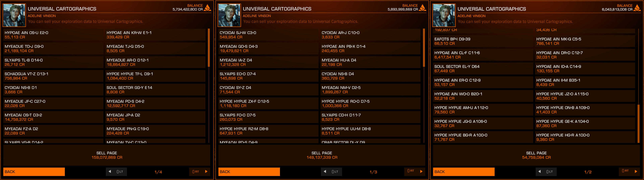Select MYEADAI OS-T D3-2 entry
Image resolution: width=644 pixels, height=180 pixels.
pyautogui.click(x=53, y=117)
